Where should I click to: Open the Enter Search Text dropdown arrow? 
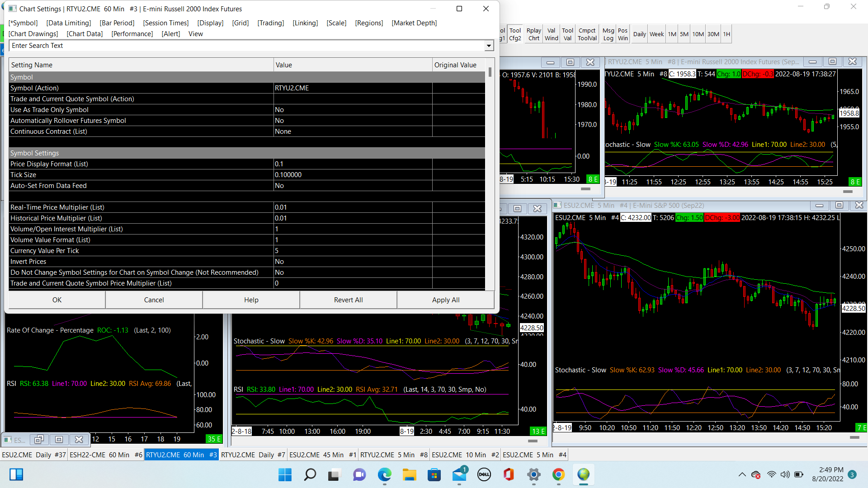click(489, 46)
